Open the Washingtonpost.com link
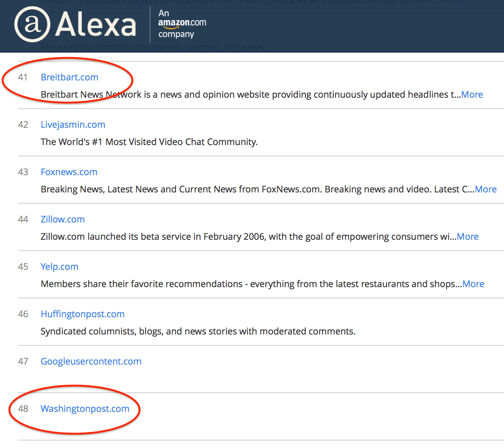Image resolution: width=504 pixels, height=448 pixels. (85, 409)
